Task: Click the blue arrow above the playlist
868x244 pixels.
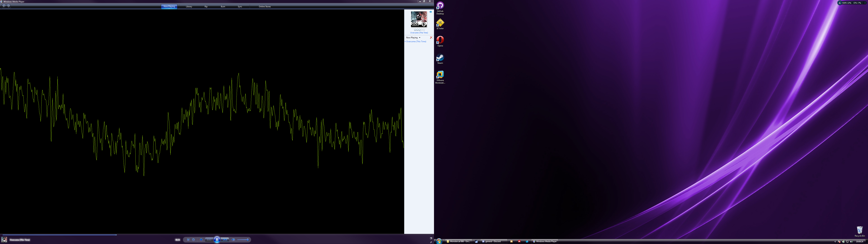Action: tap(430, 12)
